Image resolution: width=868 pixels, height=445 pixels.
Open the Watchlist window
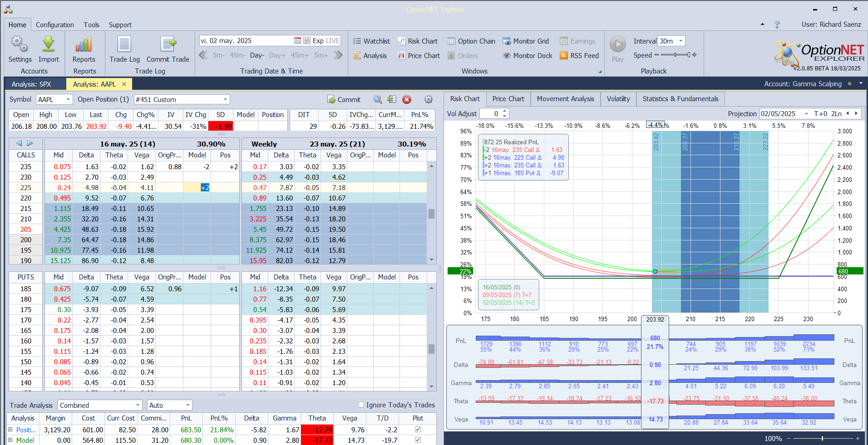pos(371,41)
